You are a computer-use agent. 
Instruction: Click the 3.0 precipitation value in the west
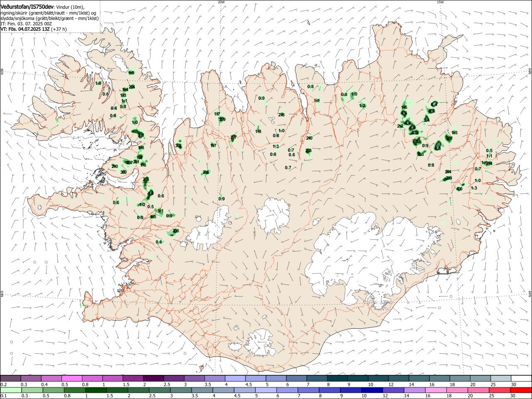click(x=123, y=172)
